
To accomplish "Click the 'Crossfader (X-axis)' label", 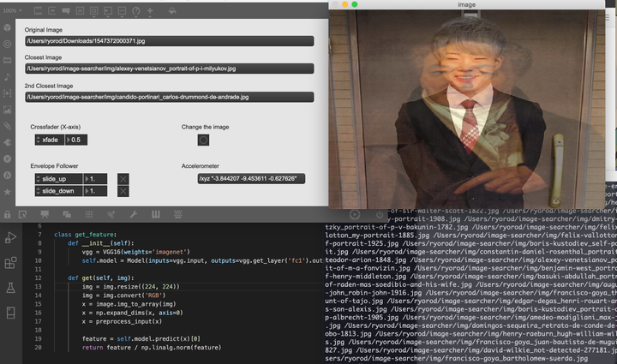I will point(56,127).
